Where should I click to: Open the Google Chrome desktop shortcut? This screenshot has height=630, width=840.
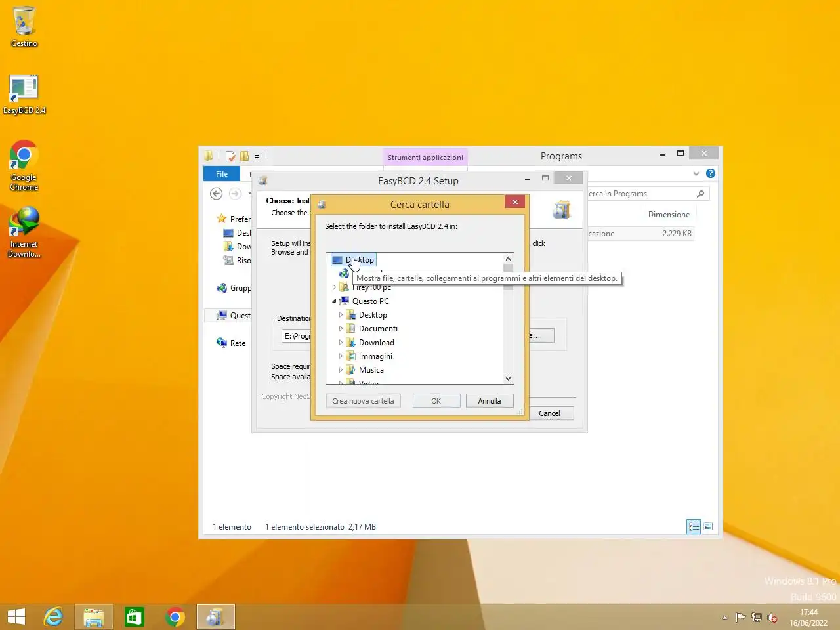point(24,165)
